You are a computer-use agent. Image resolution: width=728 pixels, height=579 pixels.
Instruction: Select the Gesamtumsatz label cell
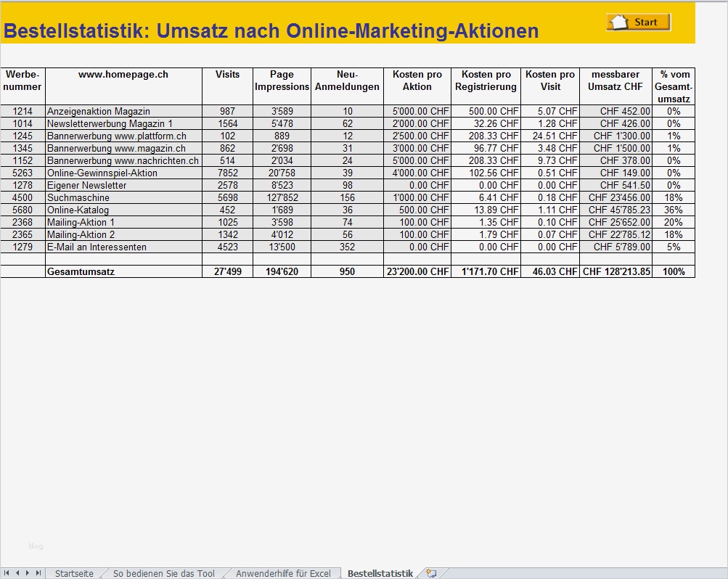pyautogui.click(x=123, y=271)
